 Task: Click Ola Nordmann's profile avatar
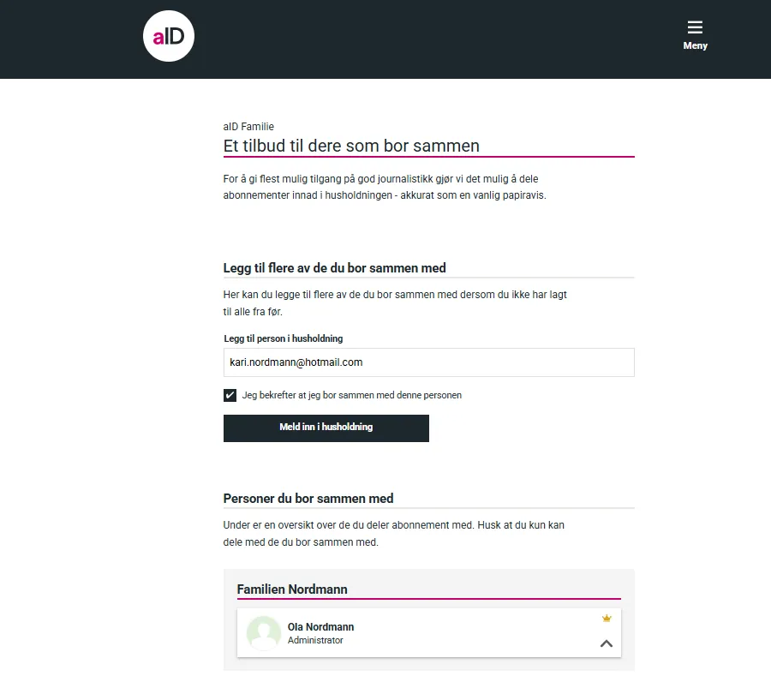coord(264,633)
